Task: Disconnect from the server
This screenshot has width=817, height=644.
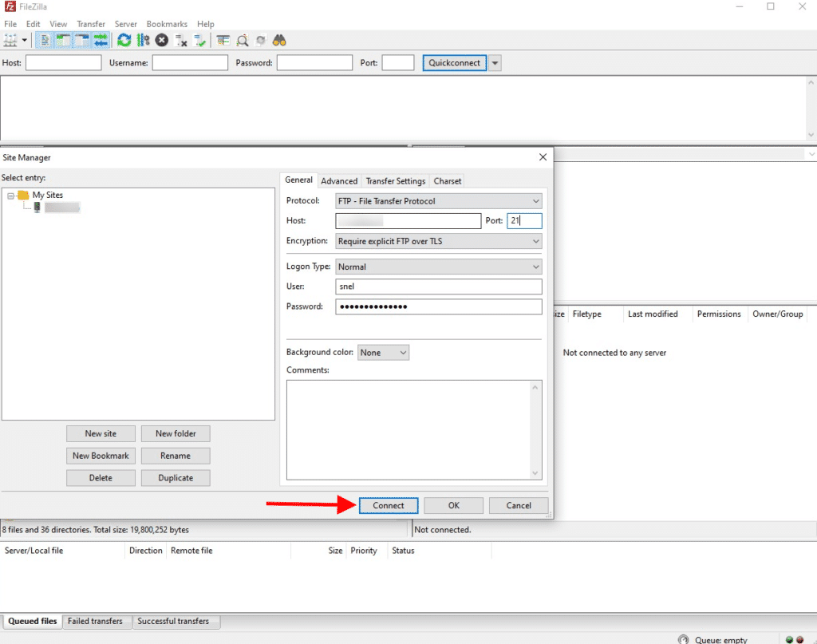Action: 180,40
